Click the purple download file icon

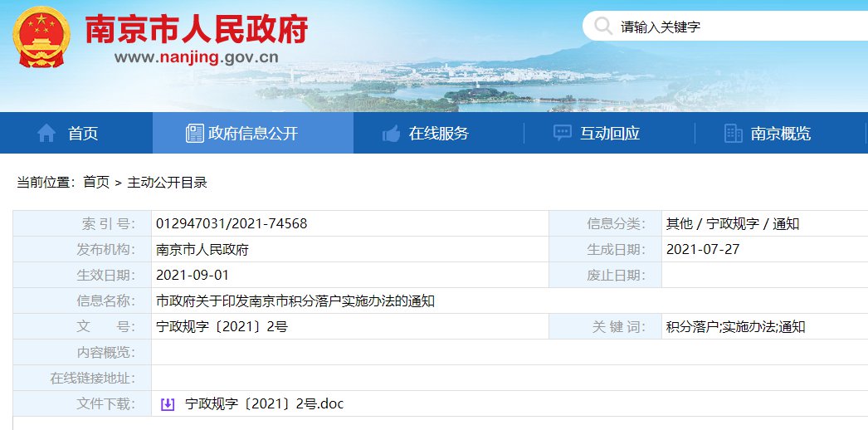tap(167, 404)
